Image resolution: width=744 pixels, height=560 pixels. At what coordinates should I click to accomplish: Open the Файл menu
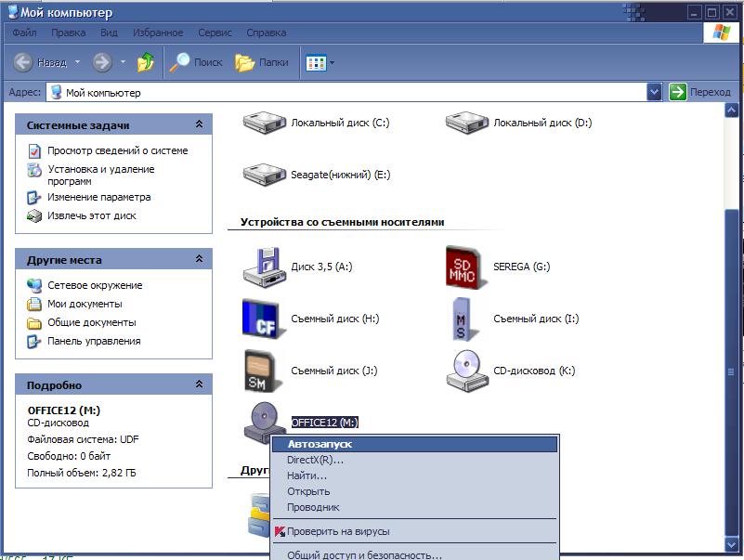tap(24, 33)
